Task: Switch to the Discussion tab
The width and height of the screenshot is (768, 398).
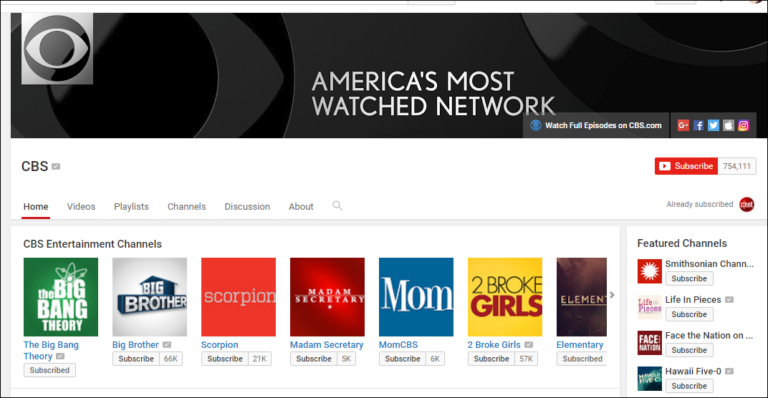Action: [x=247, y=207]
